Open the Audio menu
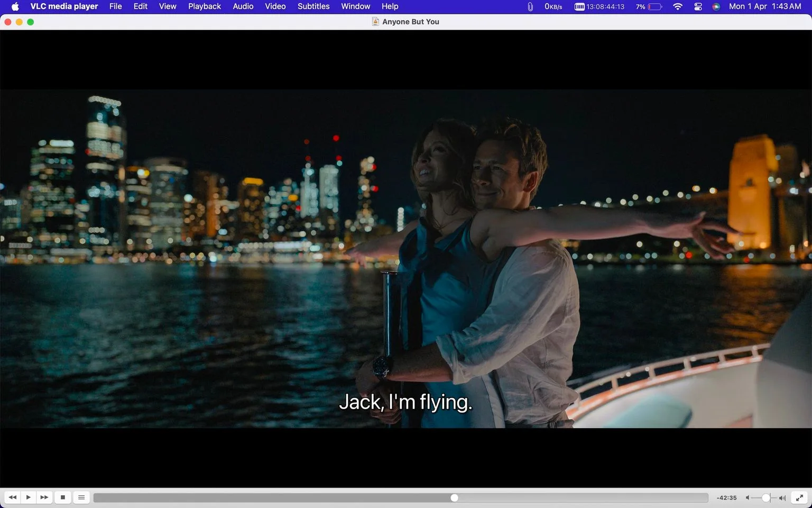Image resolution: width=812 pixels, height=508 pixels. tap(243, 6)
